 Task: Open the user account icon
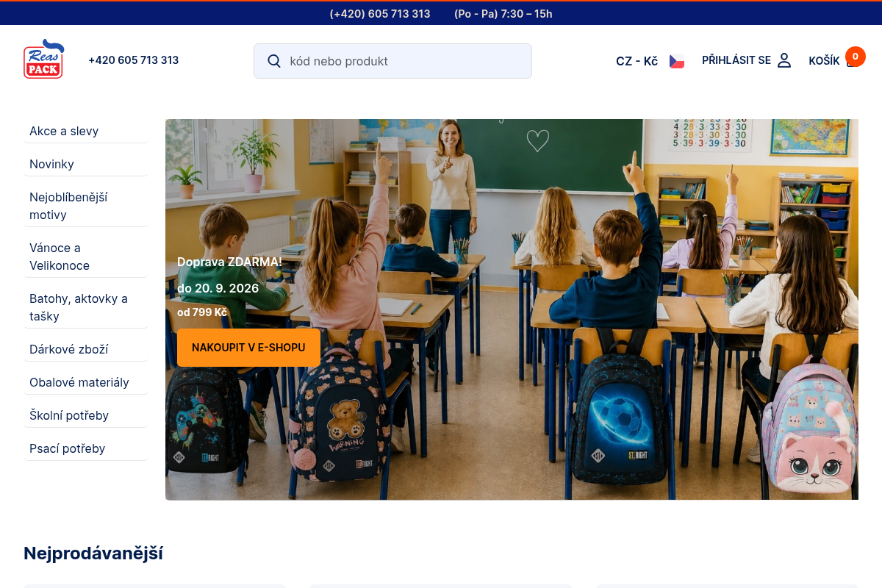784,60
